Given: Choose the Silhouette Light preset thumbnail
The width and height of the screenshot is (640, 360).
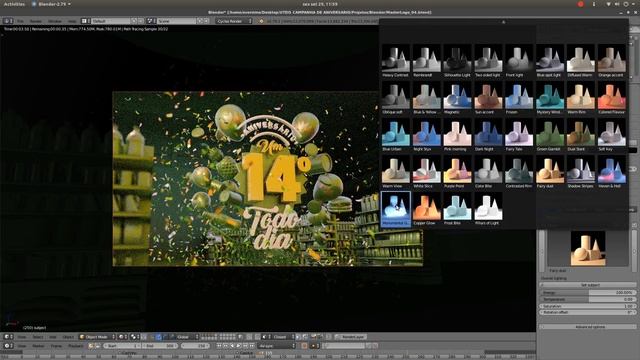Looking at the screenshot, I should (x=457, y=60).
